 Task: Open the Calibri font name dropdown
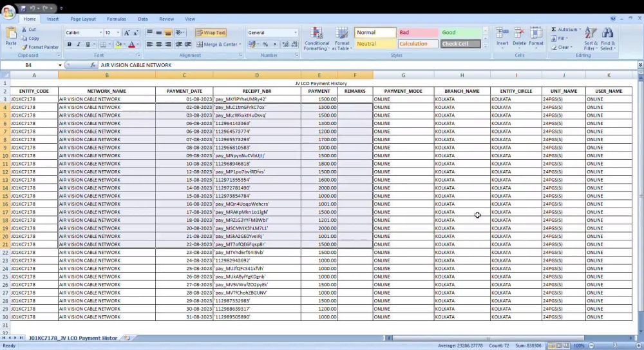point(100,32)
